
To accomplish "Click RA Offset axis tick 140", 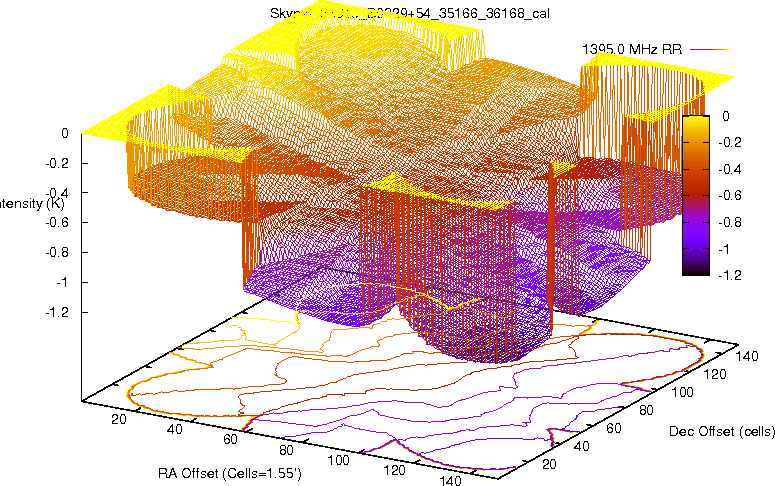I will click(x=450, y=480).
